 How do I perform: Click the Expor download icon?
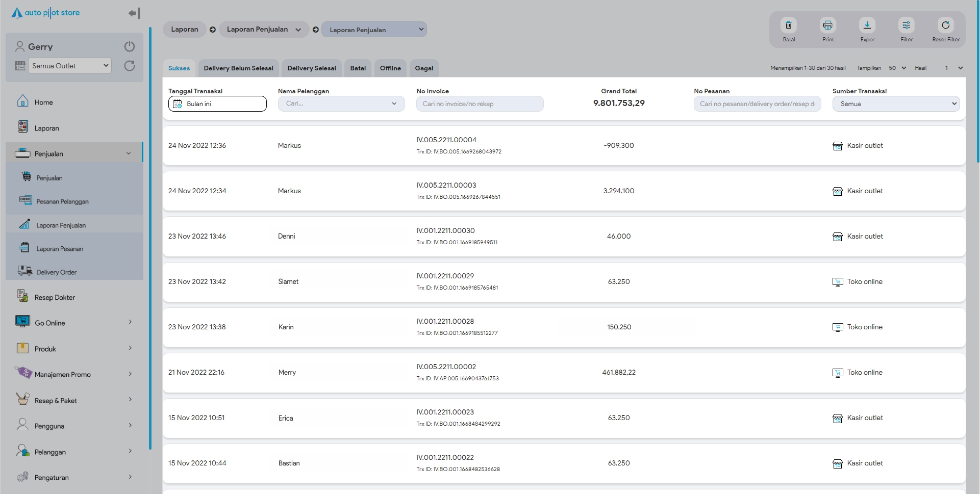click(x=867, y=25)
